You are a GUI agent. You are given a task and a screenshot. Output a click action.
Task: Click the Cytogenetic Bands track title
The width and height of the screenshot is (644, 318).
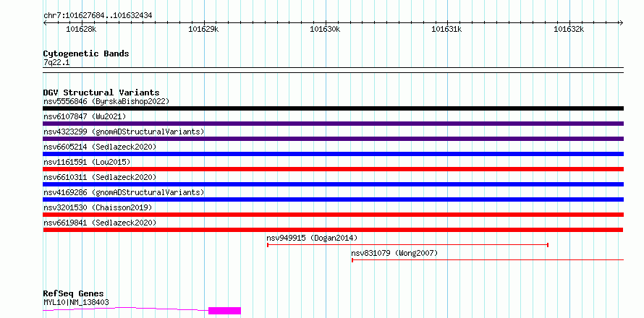pyautogui.click(x=86, y=53)
